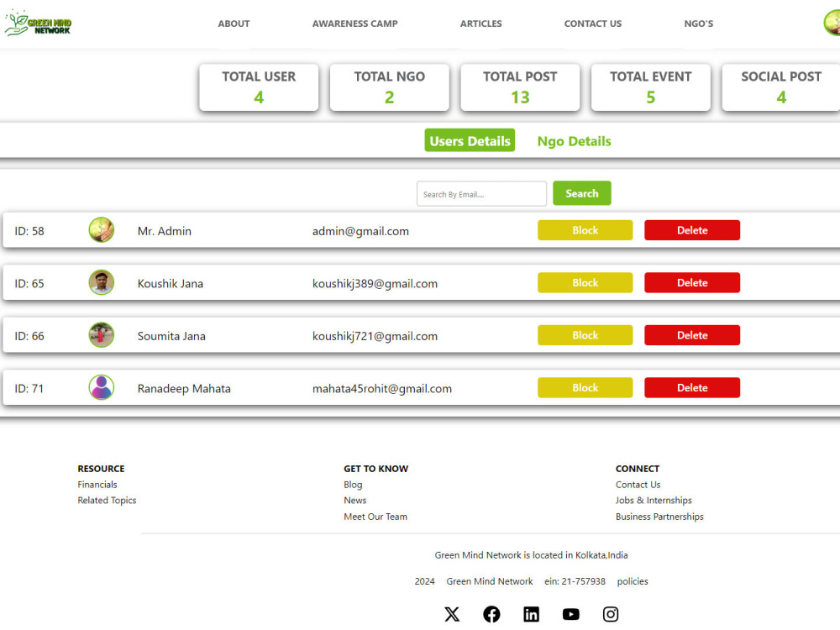This screenshot has height=630, width=840.
Task: Select the SOCIAL POST stat card
Action: (x=781, y=87)
